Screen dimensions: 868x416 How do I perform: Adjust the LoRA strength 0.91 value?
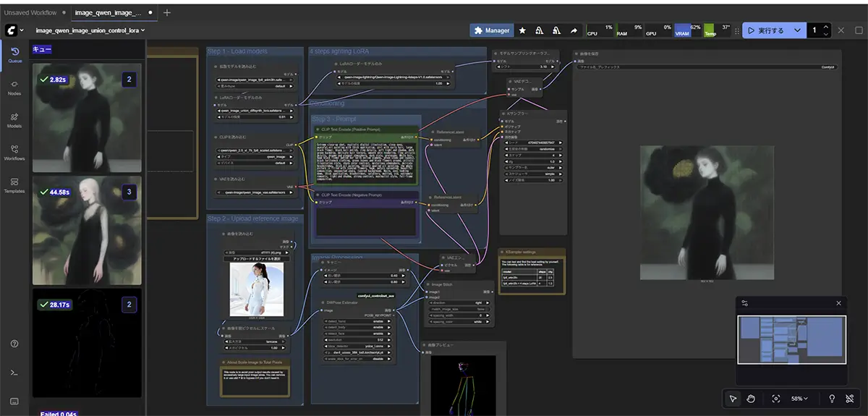point(257,116)
